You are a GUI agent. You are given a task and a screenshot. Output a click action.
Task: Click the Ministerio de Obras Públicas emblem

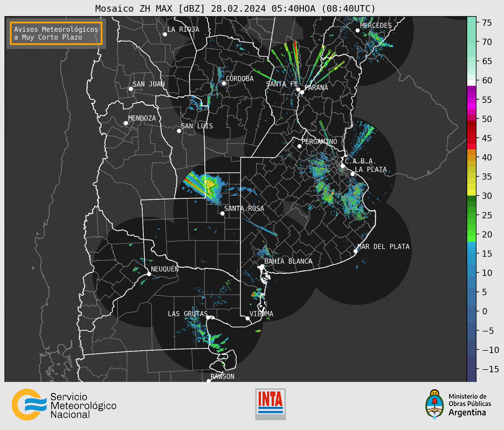point(434,404)
